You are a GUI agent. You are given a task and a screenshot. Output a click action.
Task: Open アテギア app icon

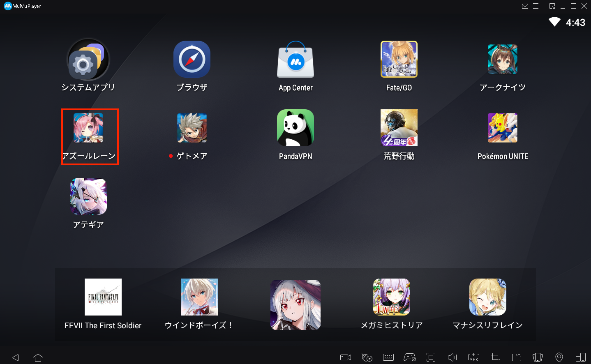point(88,196)
